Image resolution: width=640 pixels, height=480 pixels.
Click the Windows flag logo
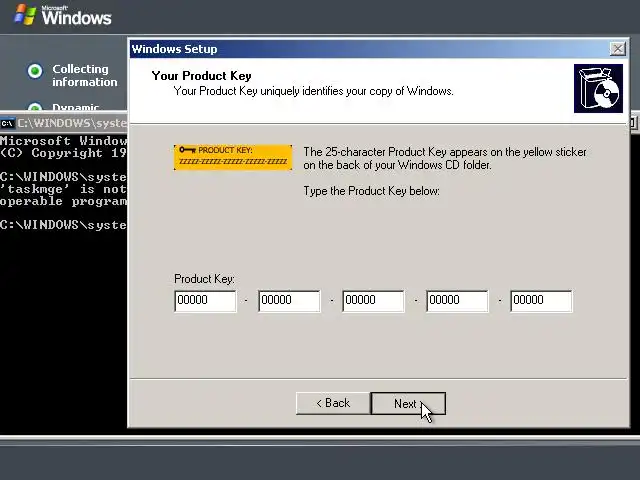pyautogui.click(x=25, y=15)
